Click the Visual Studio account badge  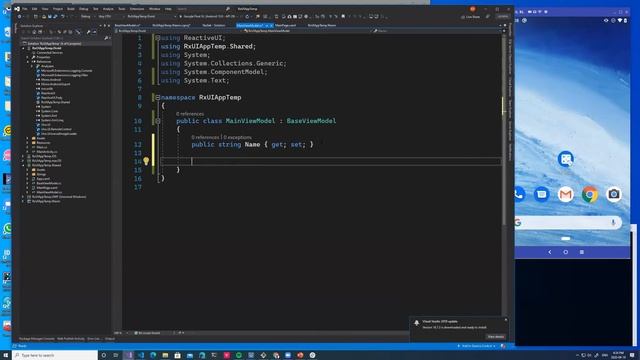coord(472,9)
